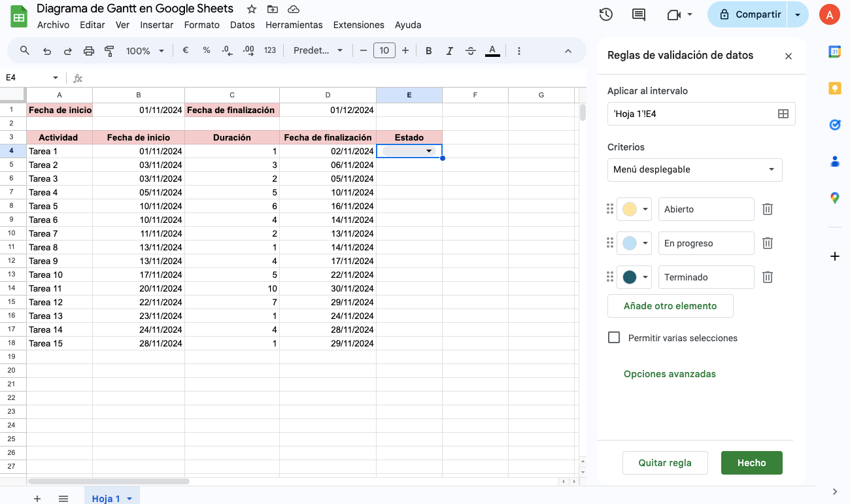Redo the last action

[67, 50]
